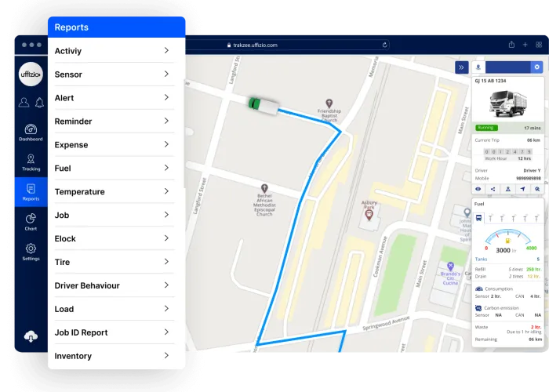This screenshot has width=549, height=392.
Task: Open the Chart section icon
Action: pyautogui.click(x=31, y=221)
